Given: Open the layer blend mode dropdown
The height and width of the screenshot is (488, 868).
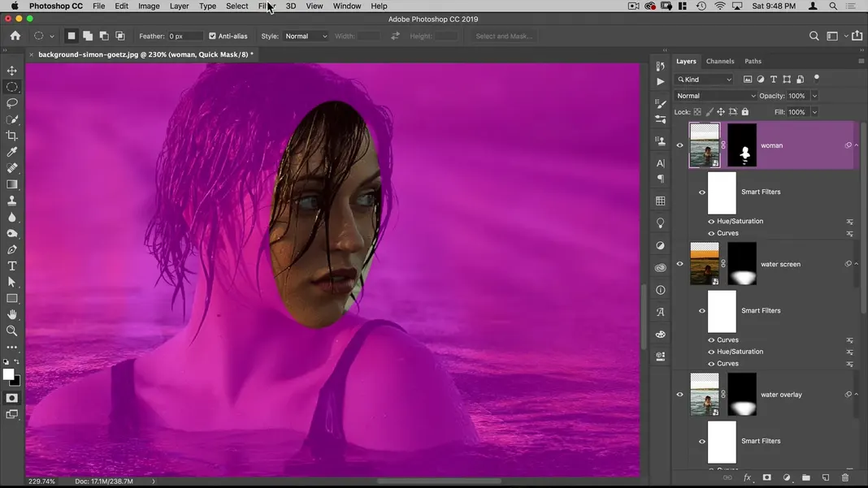Looking at the screenshot, I should click(x=715, y=96).
